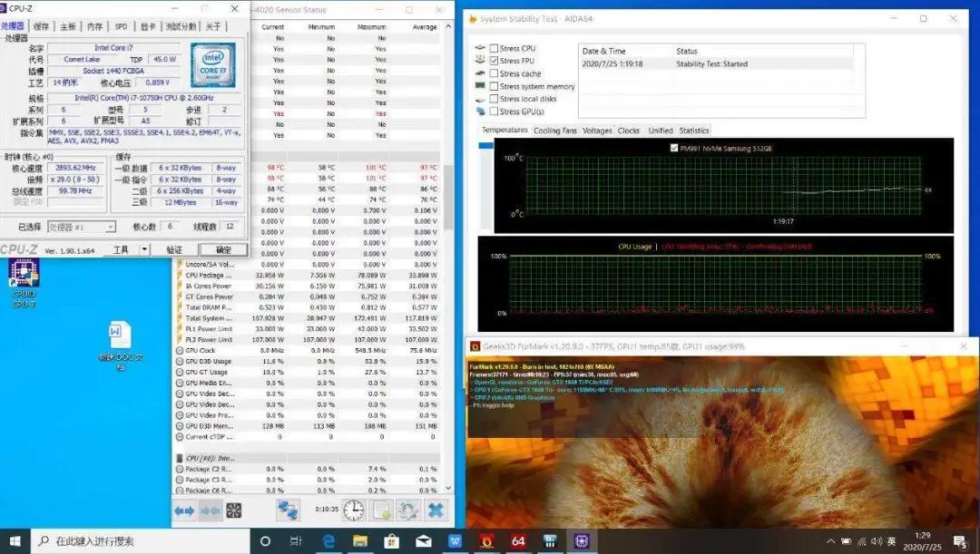This screenshot has width=980, height=554.
Task: Enable Stress GPU(s) checkbox
Action: 494,112
